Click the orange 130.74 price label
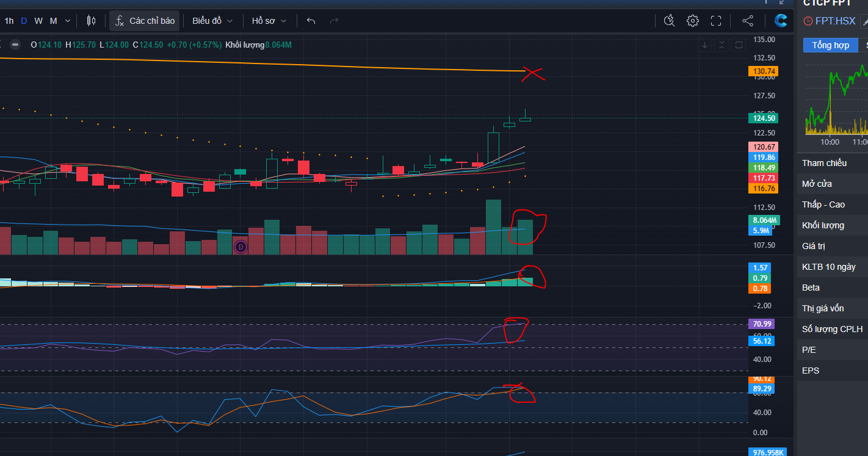 coord(764,71)
